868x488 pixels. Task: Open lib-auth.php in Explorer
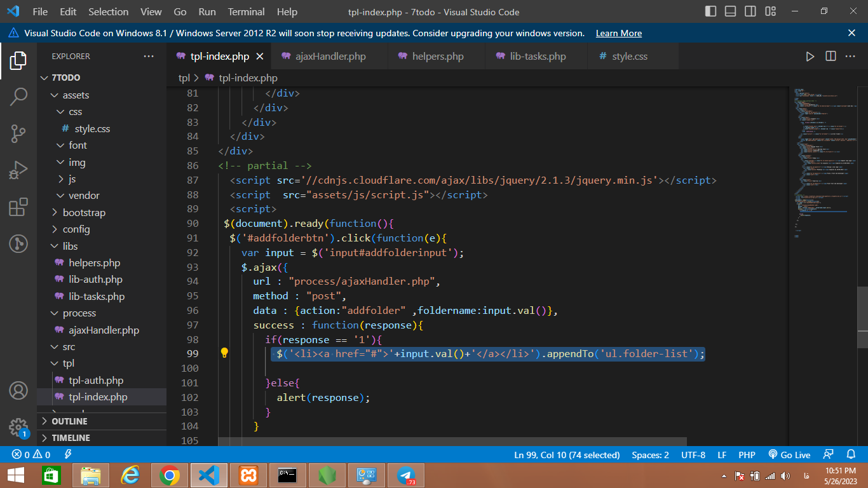[x=102, y=280]
